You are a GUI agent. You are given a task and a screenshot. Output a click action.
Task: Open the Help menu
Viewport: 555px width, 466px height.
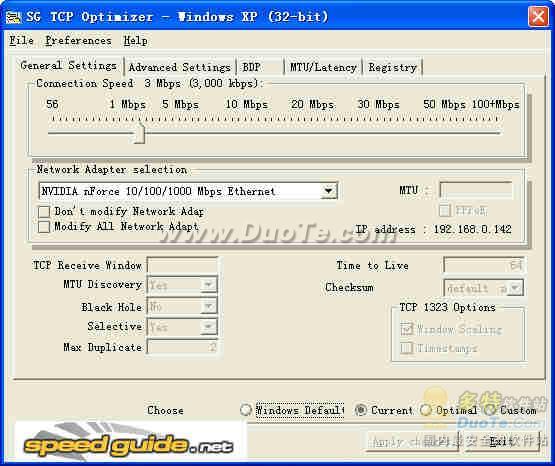pyautogui.click(x=136, y=41)
